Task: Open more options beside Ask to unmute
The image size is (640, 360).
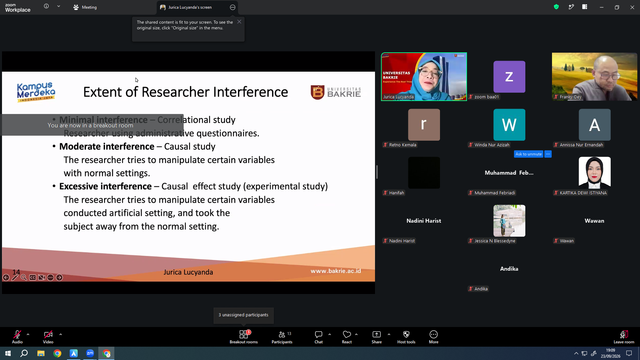Action: pos(548,154)
